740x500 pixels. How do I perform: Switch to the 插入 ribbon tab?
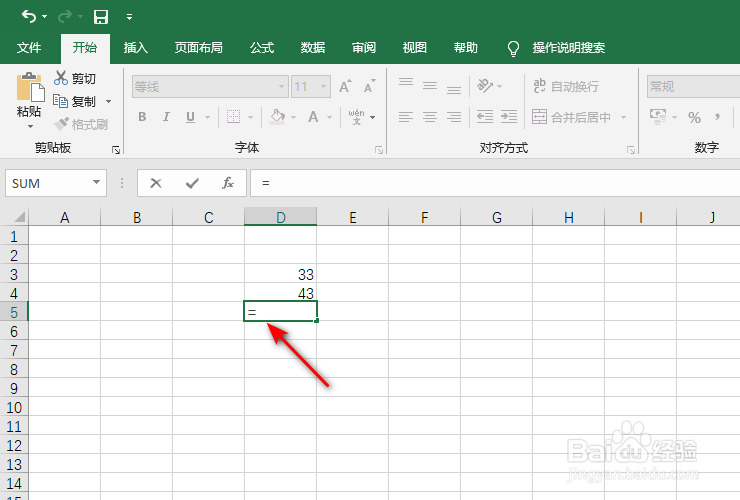pos(135,48)
